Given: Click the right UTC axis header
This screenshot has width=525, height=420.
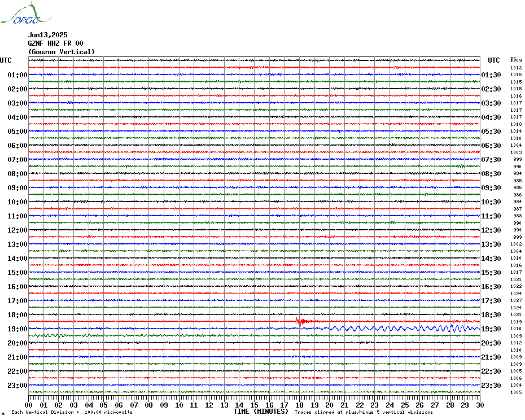Looking at the screenshot, I should tap(493, 60).
